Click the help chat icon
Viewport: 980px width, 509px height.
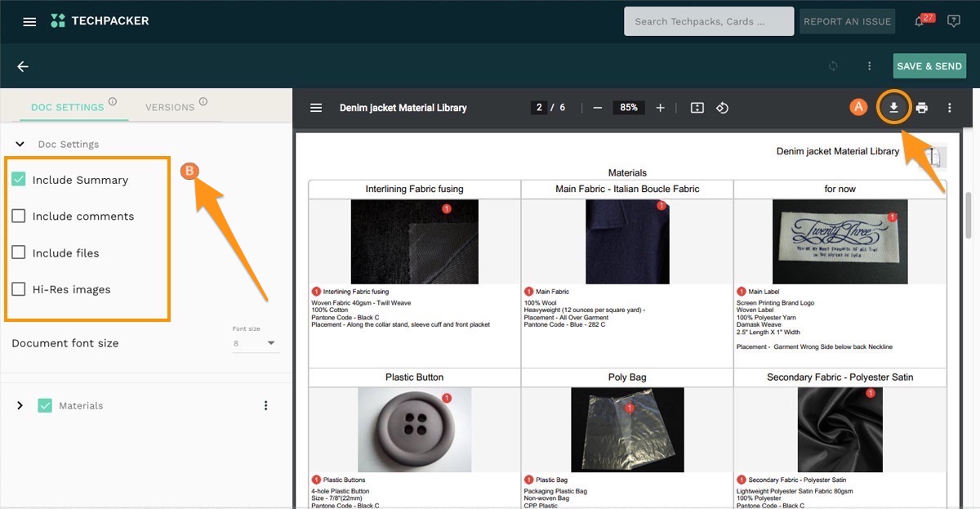[953, 21]
